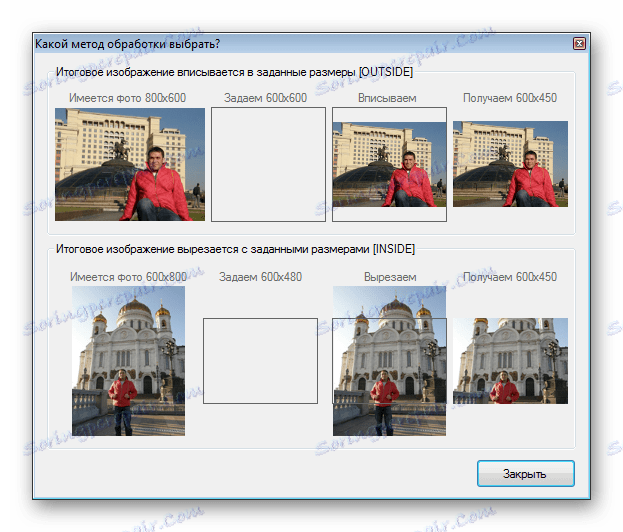Screen dimensions: 623x532
Task: Click label 'Вписываем'
Action: point(387,98)
